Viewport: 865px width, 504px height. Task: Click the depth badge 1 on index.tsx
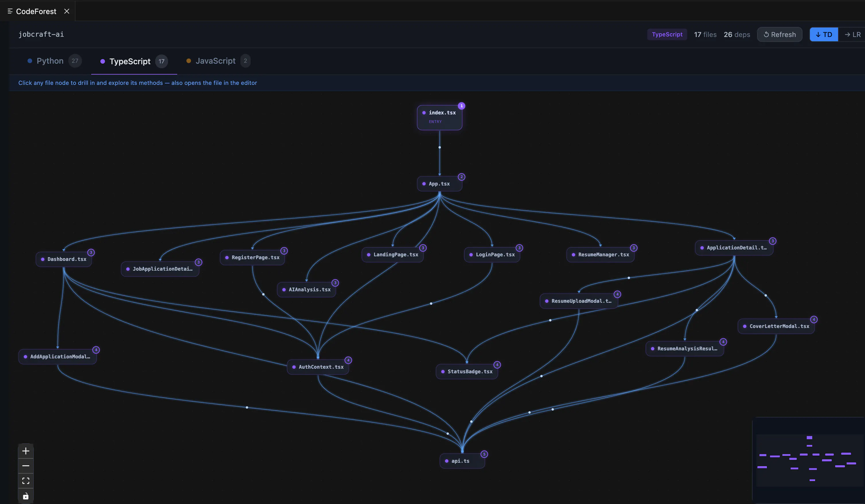click(462, 106)
